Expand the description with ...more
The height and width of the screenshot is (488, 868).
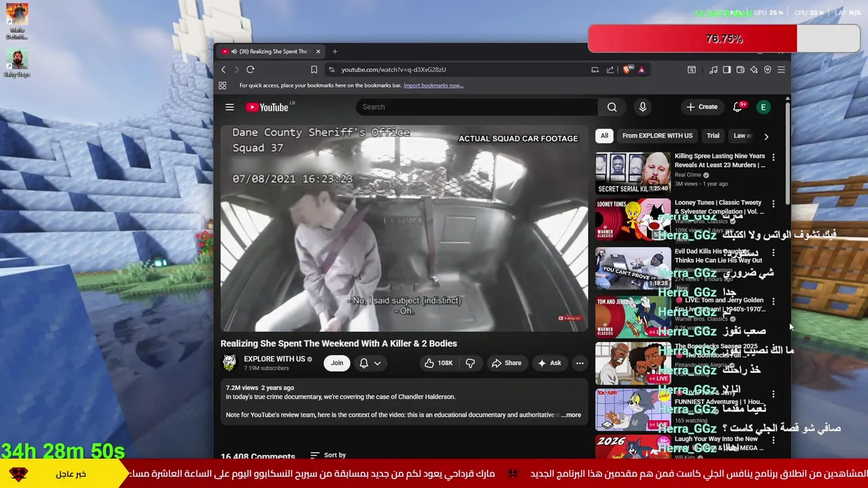coord(571,415)
